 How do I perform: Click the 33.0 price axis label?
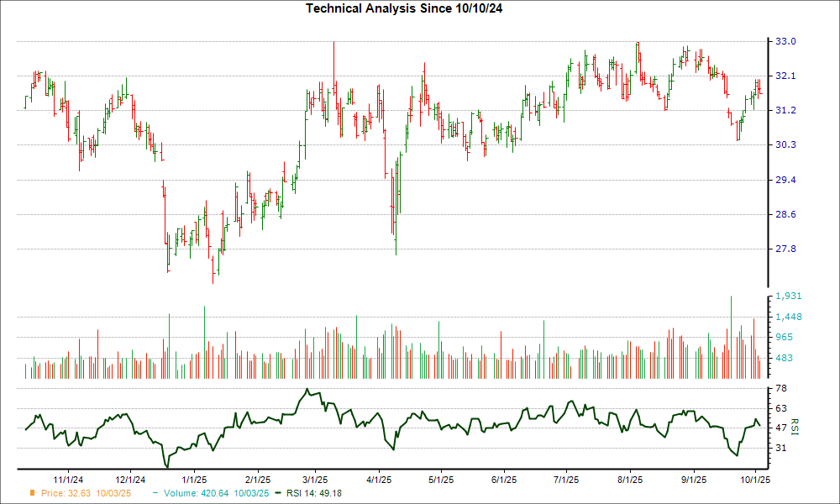(784, 41)
